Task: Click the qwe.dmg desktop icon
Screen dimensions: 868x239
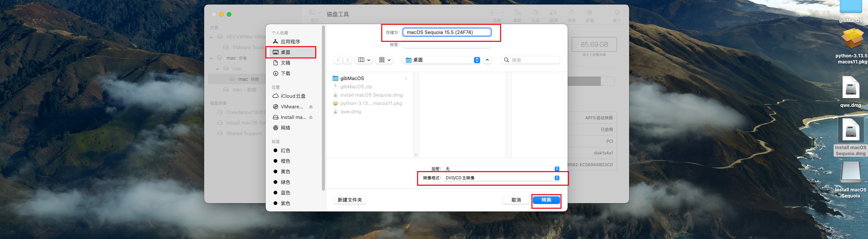Action: click(x=851, y=88)
